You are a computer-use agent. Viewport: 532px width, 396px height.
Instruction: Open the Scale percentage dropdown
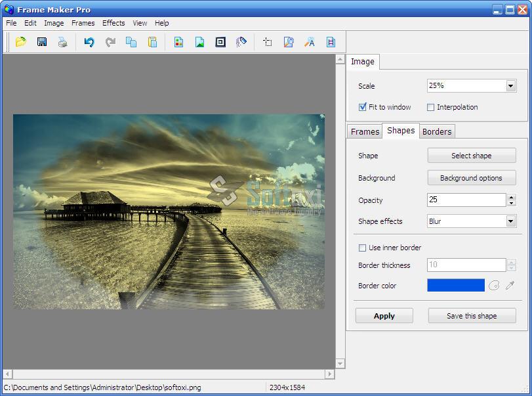click(510, 85)
